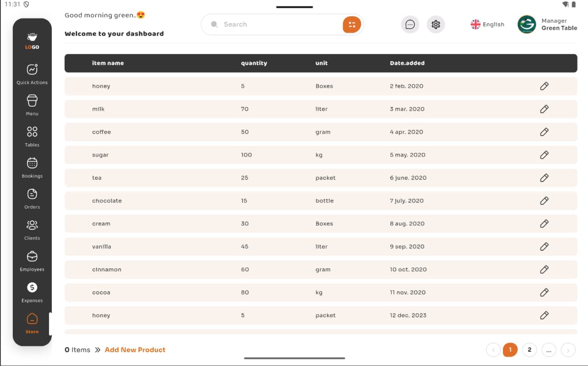Screen dimensions: 588x366
Task: Add New Product
Action: point(135,349)
